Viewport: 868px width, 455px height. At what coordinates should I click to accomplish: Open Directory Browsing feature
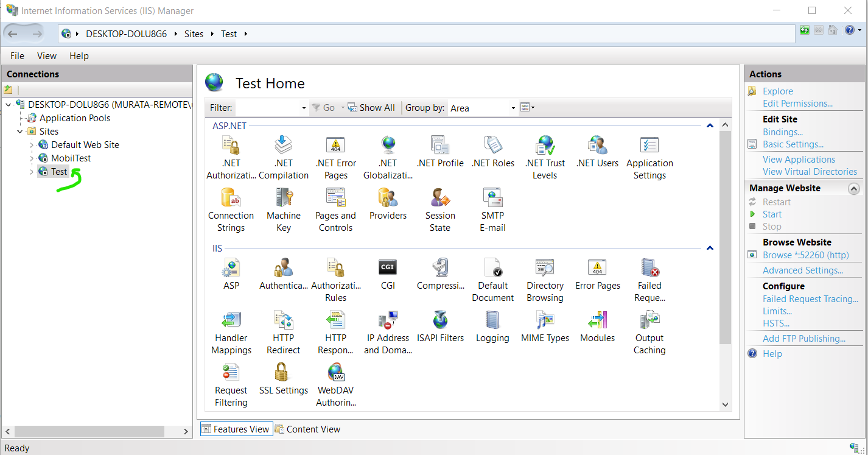[x=545, y=280]
